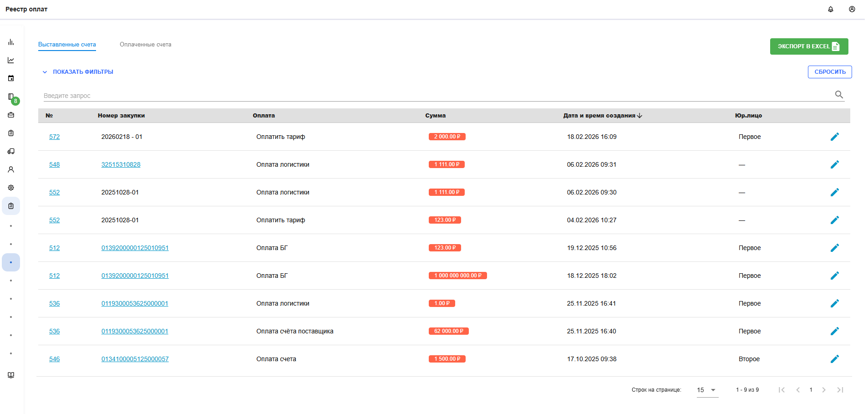The image size is (868, 414).
Task: Edit the row dated 18.12.2025 18:02
Action: pos(834,276)
